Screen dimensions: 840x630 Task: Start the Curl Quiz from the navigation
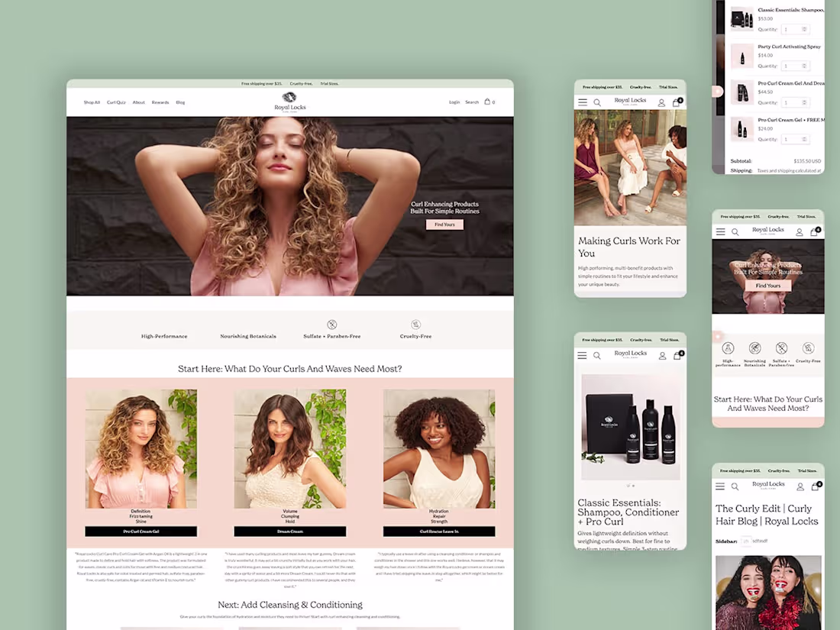pyautogui.click(x=116, y=102)
